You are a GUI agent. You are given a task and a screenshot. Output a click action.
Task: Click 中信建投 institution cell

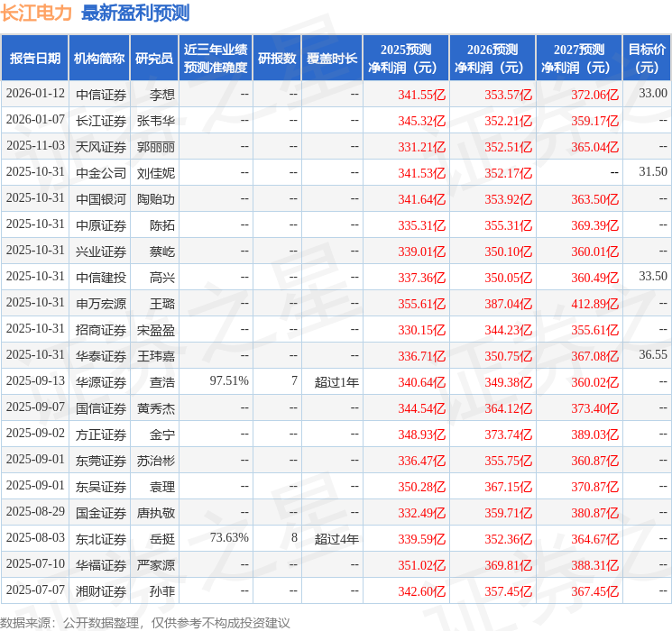(101, 278)
